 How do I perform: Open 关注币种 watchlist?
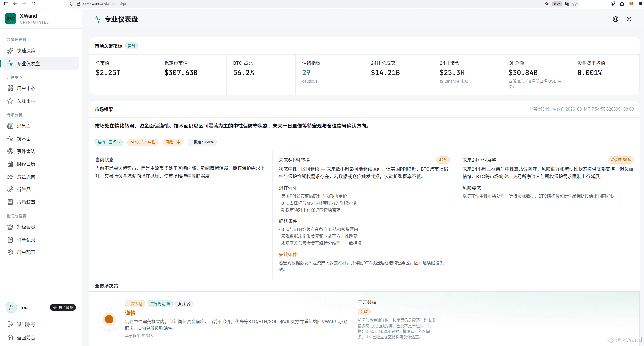tap(40, 101)
